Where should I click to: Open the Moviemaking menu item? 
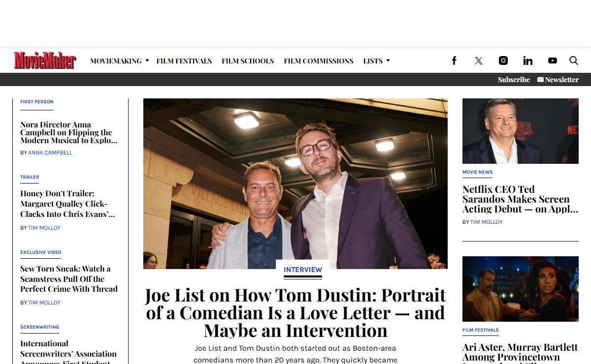click(x=116, y=61)
